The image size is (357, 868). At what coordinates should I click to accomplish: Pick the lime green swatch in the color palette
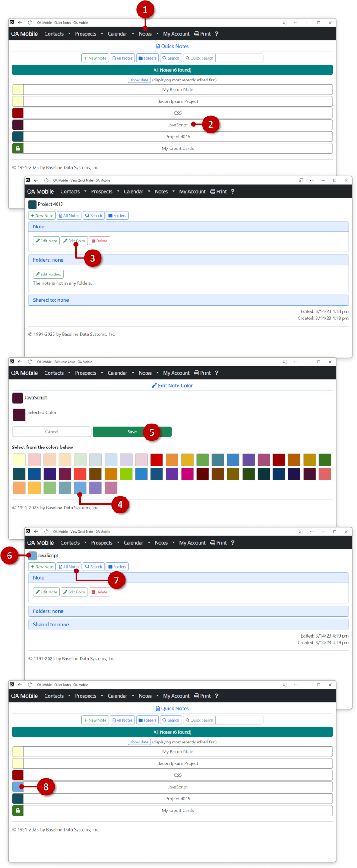126,474
